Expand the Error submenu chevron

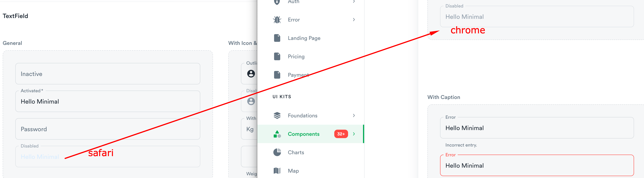354,20
